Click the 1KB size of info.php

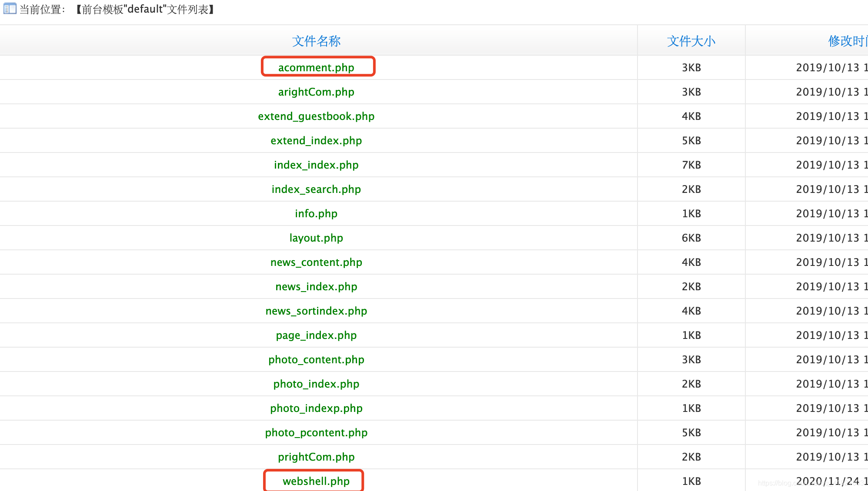tap(691, 213)
